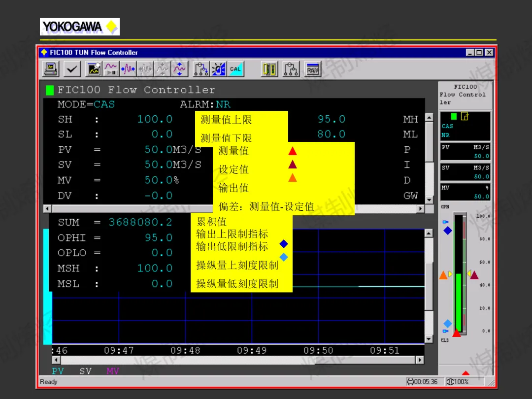The image size is (532, 399).
Task: Select the SL value 0.0
Action: 162,134
